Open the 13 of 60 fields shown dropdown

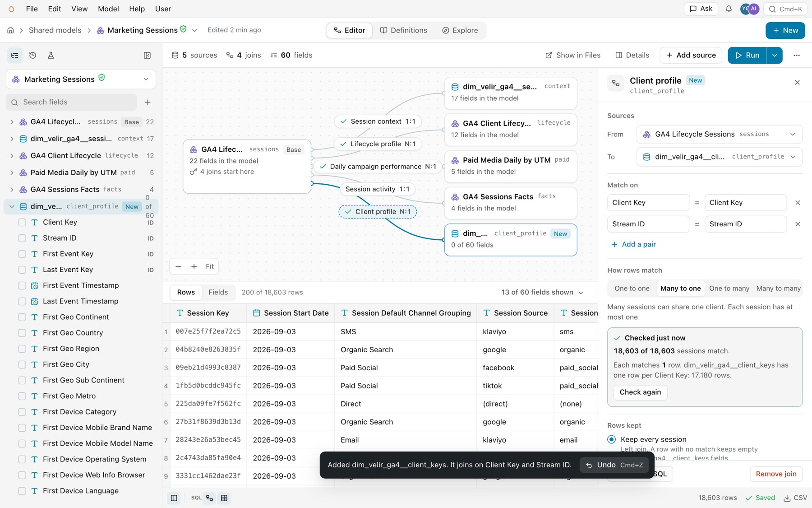[x=542, y=293]
